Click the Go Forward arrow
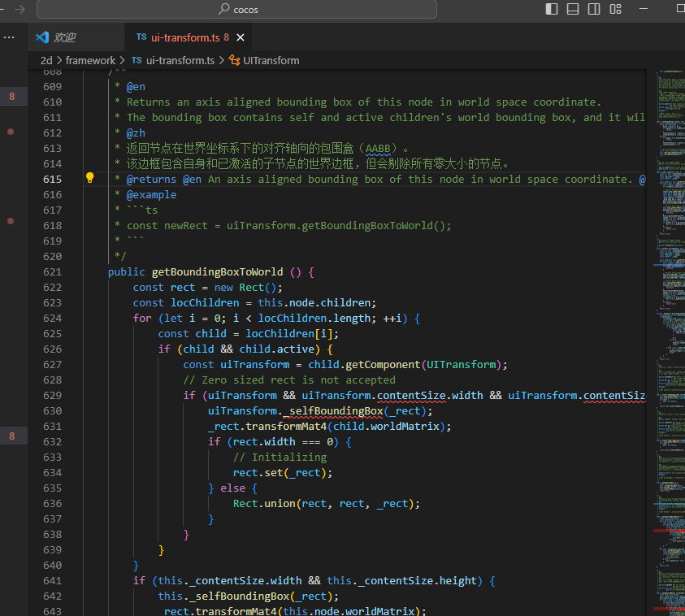 point(20,9)
